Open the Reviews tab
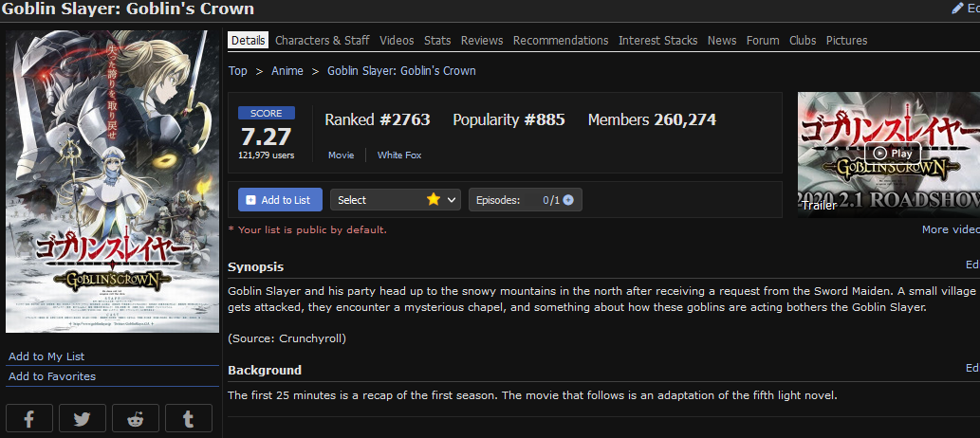 pyautogui.click(x=482, y=40)
